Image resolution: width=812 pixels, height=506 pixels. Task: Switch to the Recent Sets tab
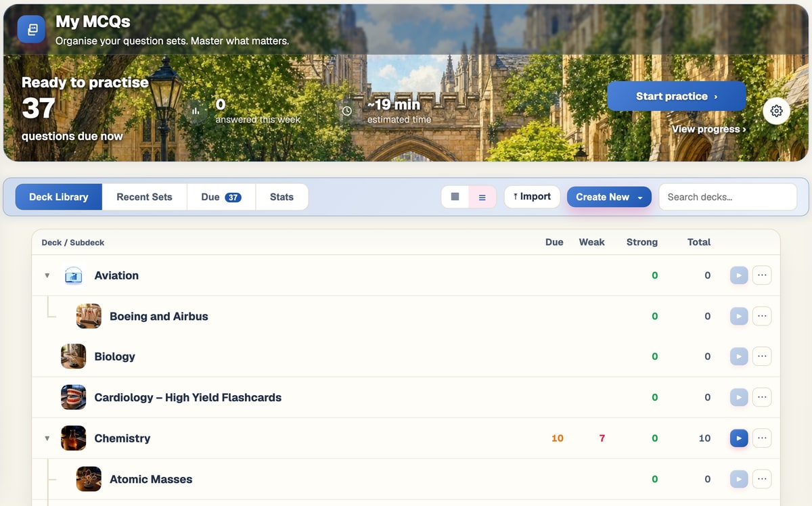point(144,197)
